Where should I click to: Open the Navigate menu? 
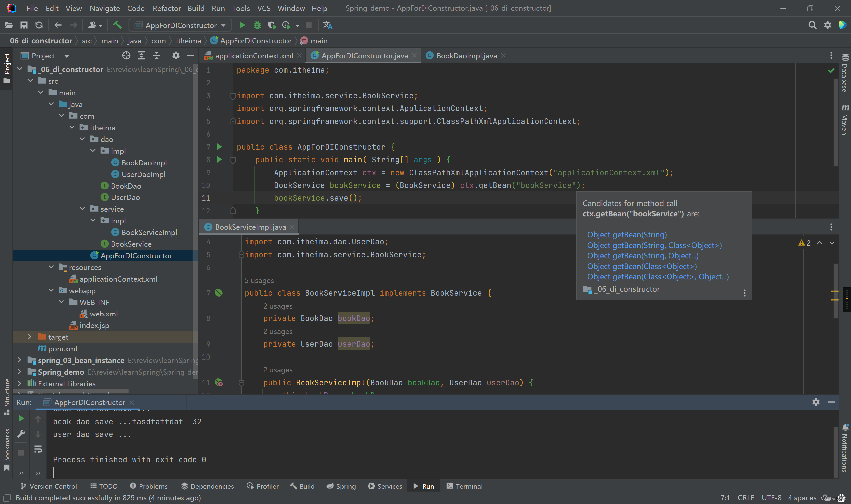pyautogui.click(x=105, y=8)
